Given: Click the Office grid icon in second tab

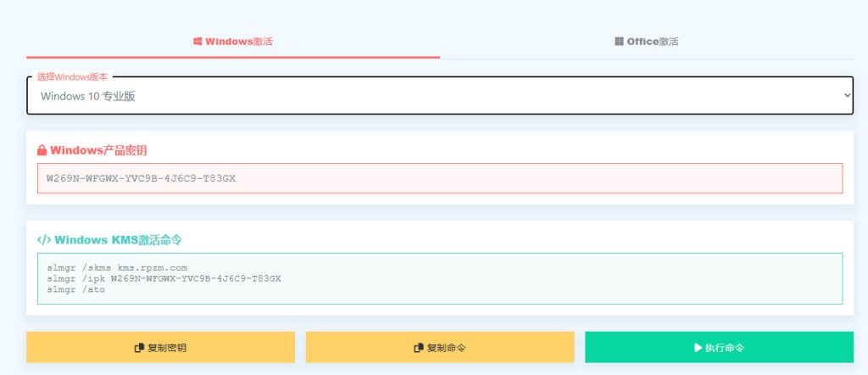Looking at the screenshot, I should (x=620, y=41).
